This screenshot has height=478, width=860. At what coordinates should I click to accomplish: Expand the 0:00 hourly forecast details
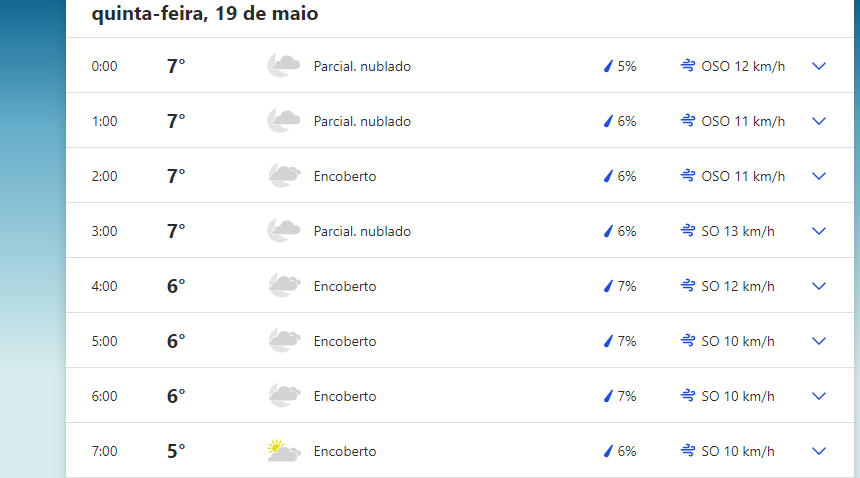(818, 66)
